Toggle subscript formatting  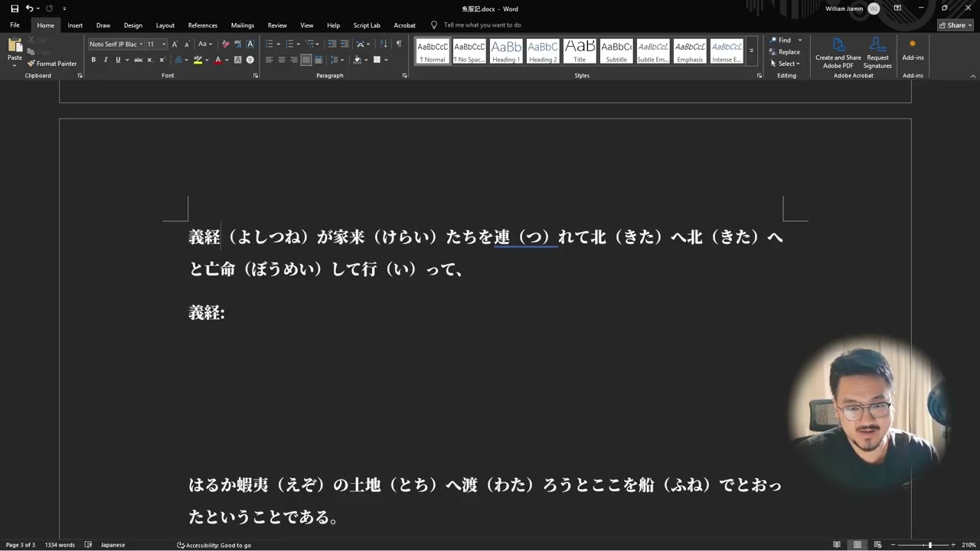click(x=149, y=60)
